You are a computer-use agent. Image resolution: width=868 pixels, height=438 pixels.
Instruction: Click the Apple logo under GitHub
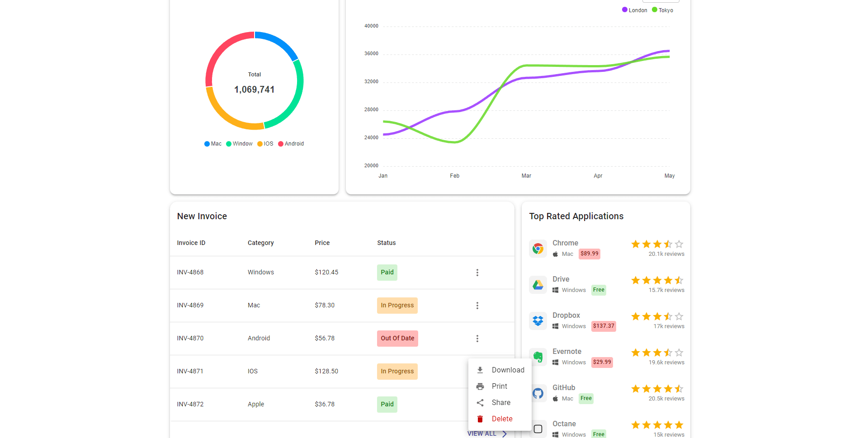[x=556, y=399]
